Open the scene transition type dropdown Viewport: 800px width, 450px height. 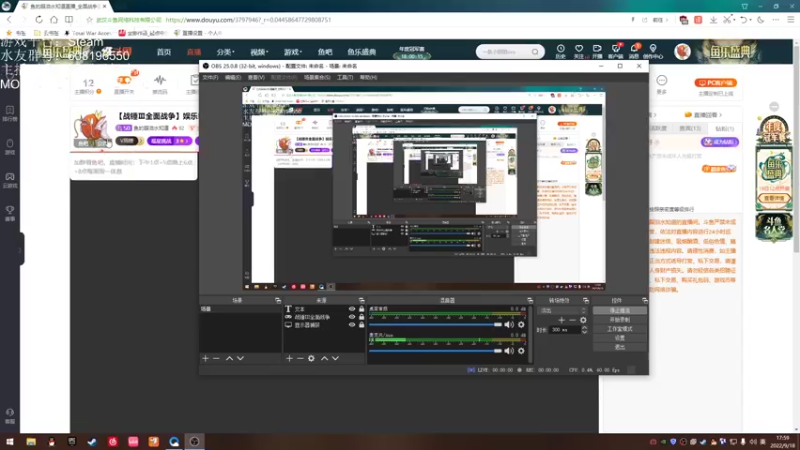click(x=562, y=311)
